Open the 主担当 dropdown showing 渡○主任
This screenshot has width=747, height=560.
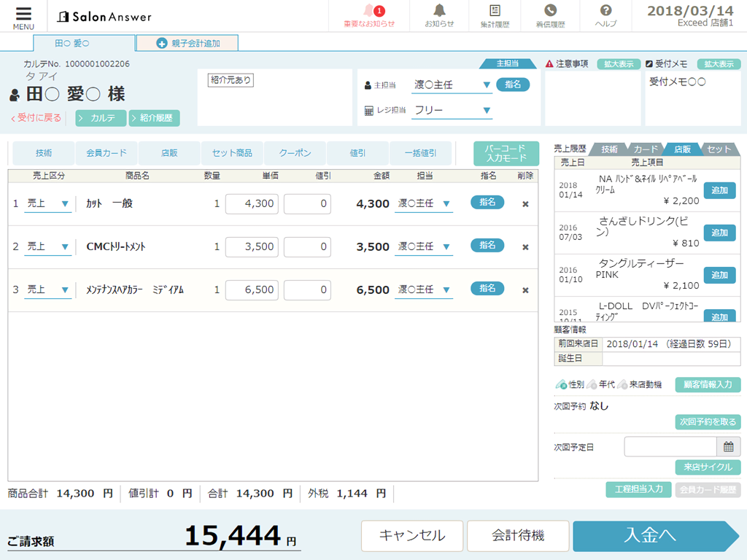pyautogui.click(x=452, y=84)
